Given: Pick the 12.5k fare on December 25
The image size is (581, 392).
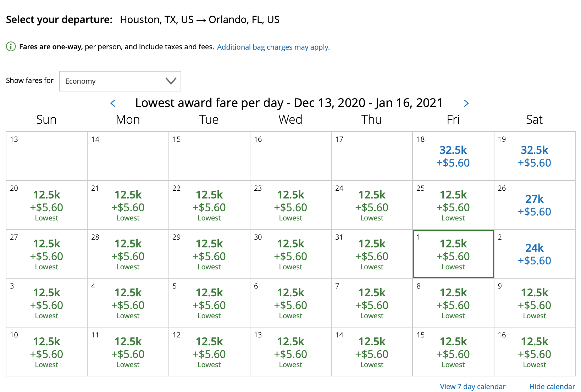Looking at the screenshot, I should (453, 205).
